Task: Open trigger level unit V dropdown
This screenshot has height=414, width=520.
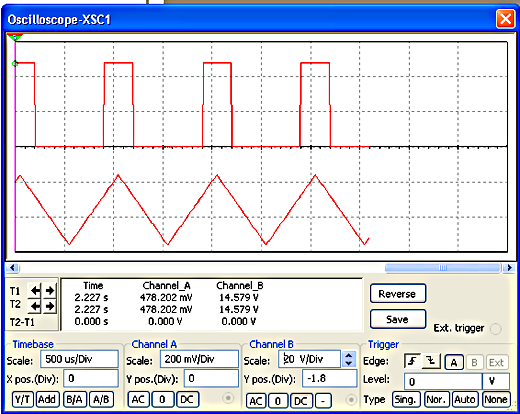Action: [496, 381]
